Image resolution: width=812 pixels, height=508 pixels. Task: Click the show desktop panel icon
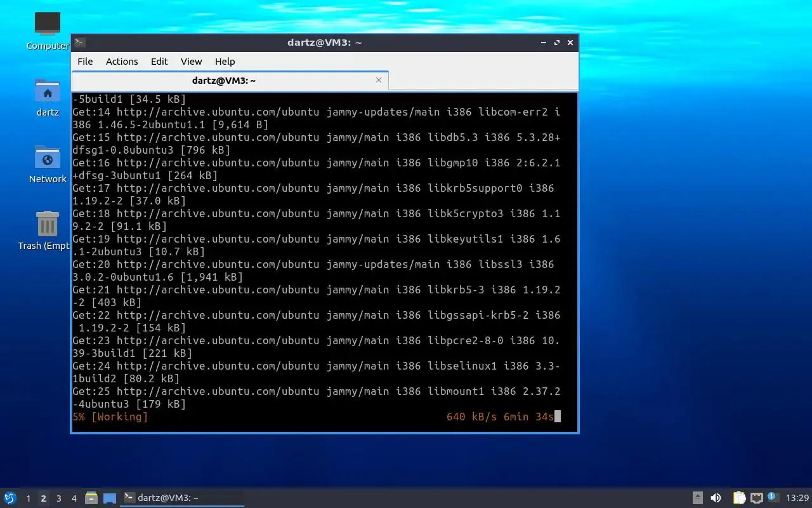tap(110, 498)
